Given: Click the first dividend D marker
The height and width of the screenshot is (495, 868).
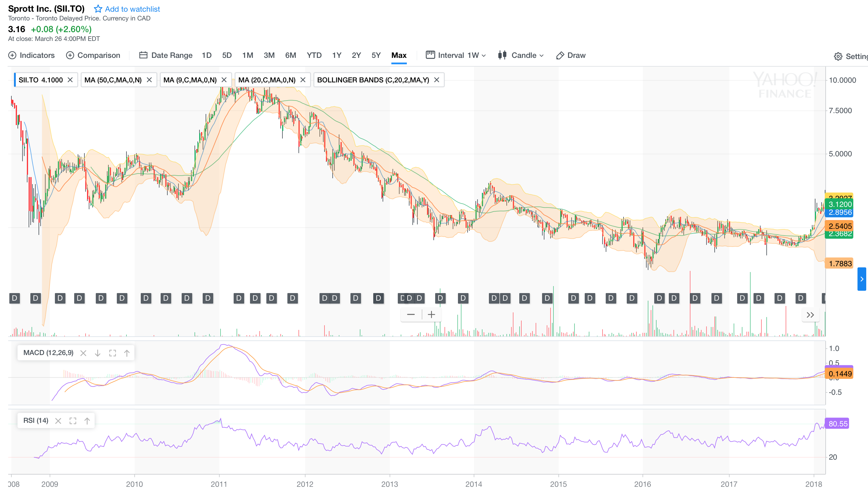Looking at the screenshot, I should [15, 298].
